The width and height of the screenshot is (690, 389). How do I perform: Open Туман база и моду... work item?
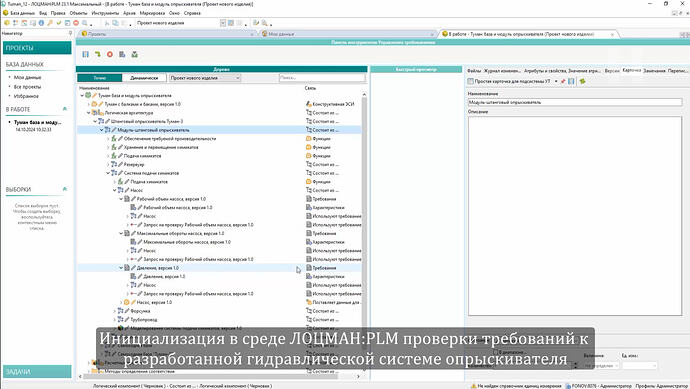coord(38,122)
